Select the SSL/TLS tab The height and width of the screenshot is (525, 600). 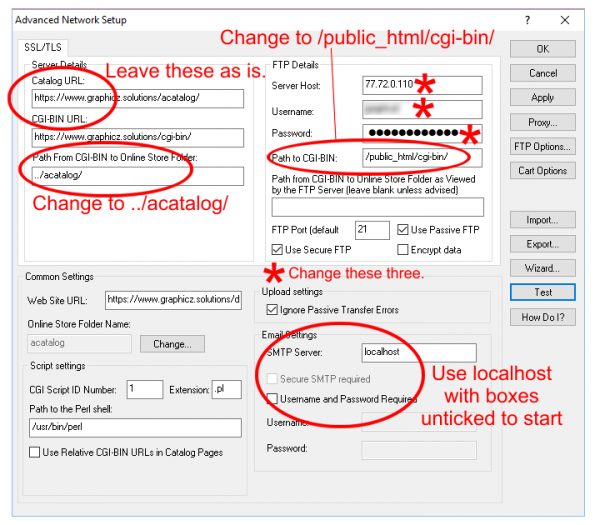pyautogui.click(x=37, y=46)
